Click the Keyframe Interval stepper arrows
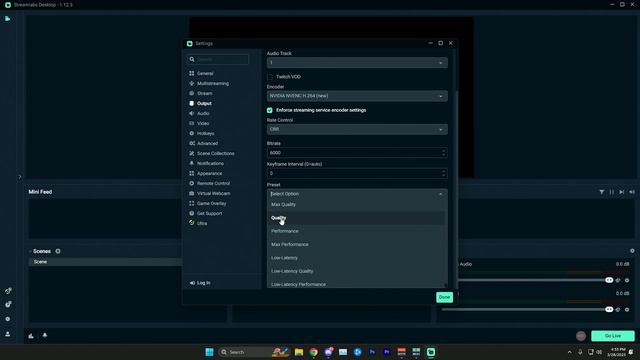Screen dimensions: 640x360 click(x=444, y=173)
